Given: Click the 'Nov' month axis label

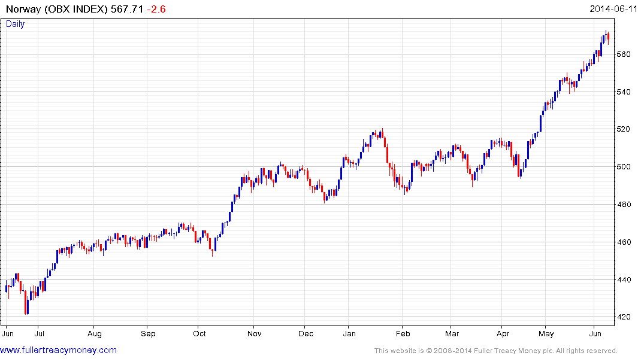Looking at the screenshot, I should [254, 333].
